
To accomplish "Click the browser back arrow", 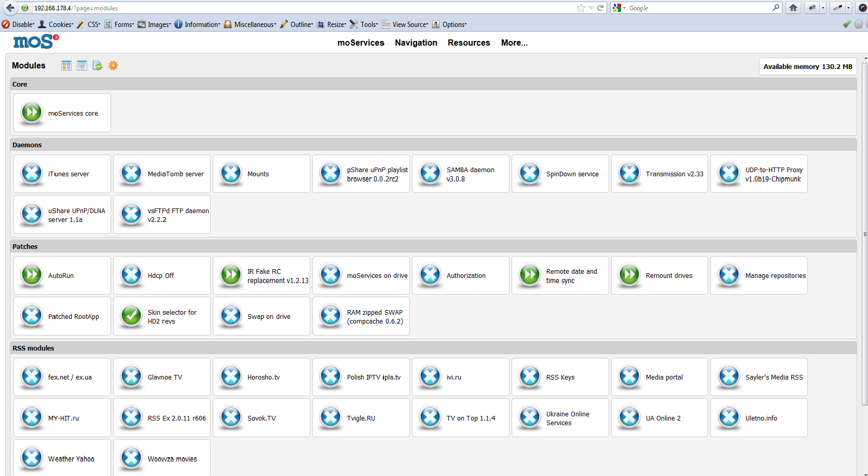I will coord(10,8).
